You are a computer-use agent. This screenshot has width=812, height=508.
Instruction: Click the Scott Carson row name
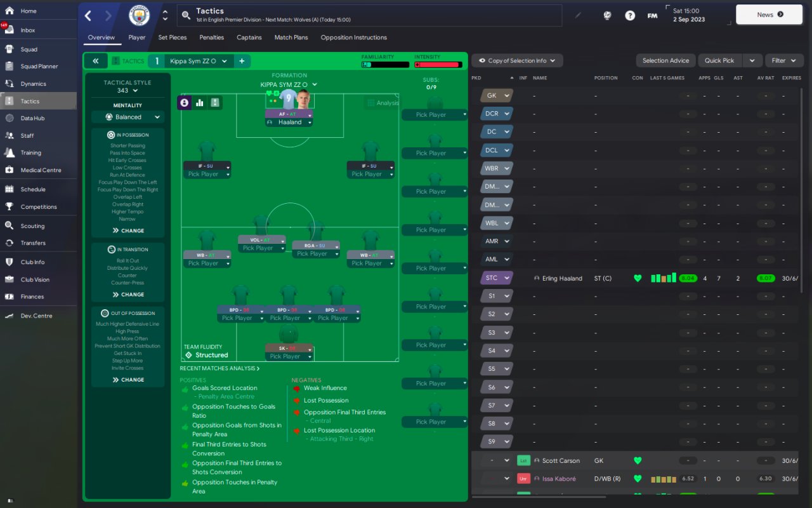[561, 460]
